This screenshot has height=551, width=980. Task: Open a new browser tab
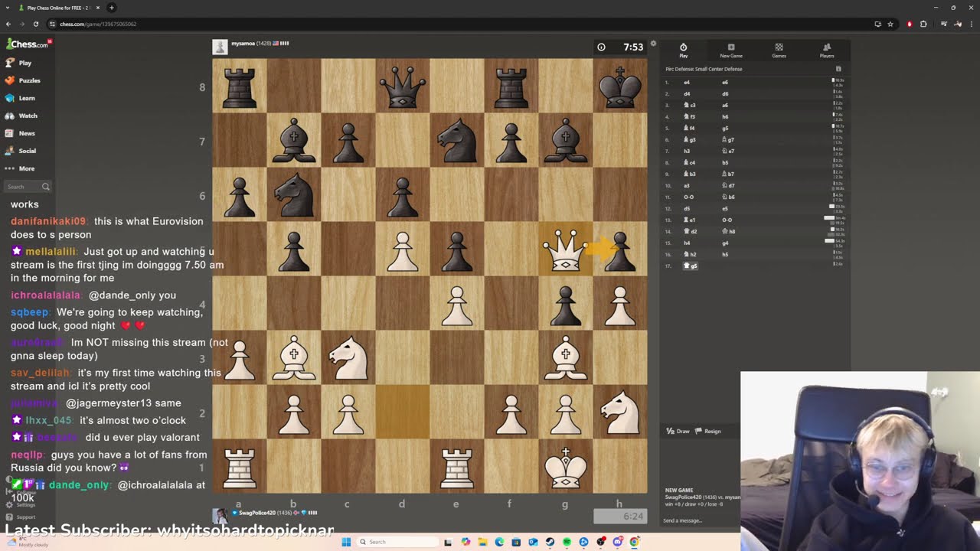pos(112,8)
